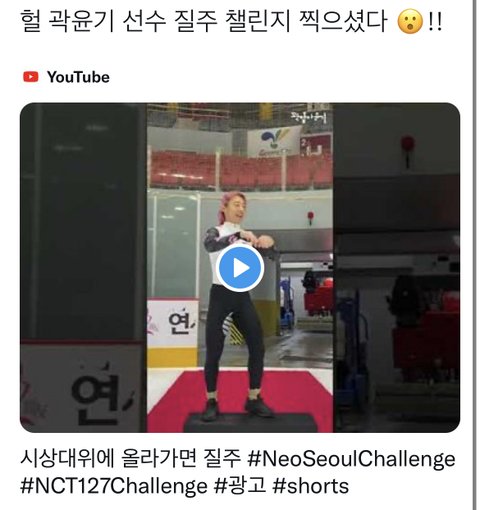Open the #shorts hashtag

311,486
